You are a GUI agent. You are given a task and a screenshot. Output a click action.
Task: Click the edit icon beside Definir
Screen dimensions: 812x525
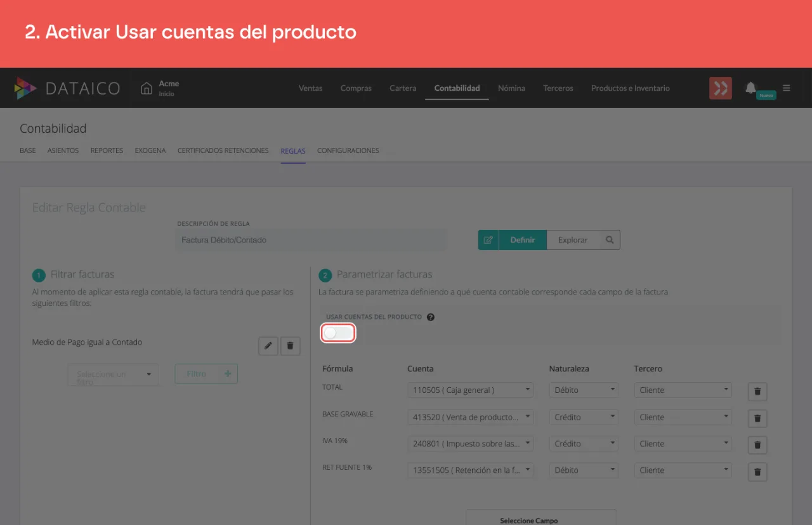tap(488, 240)
